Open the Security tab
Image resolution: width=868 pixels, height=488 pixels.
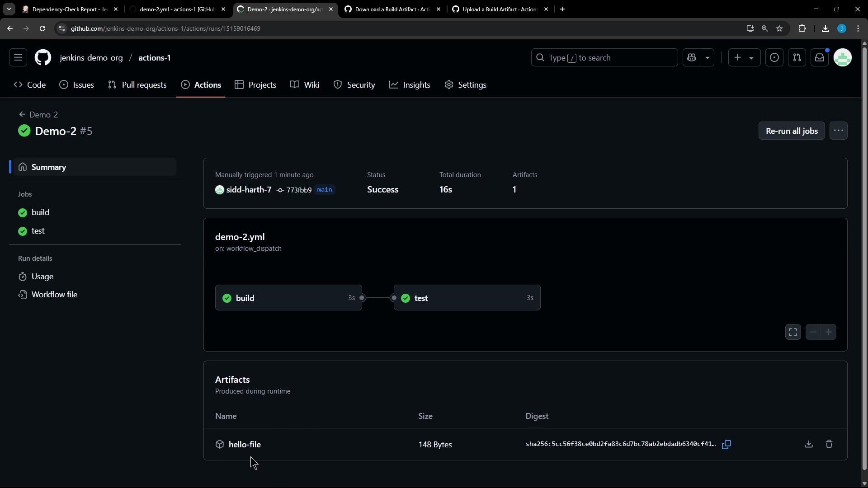354,85
